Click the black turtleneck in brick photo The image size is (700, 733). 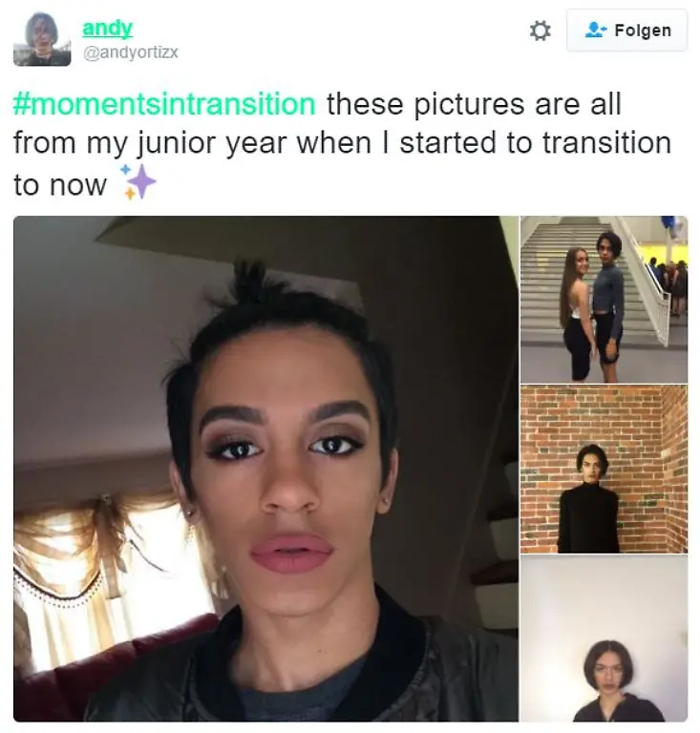(589, 518)
